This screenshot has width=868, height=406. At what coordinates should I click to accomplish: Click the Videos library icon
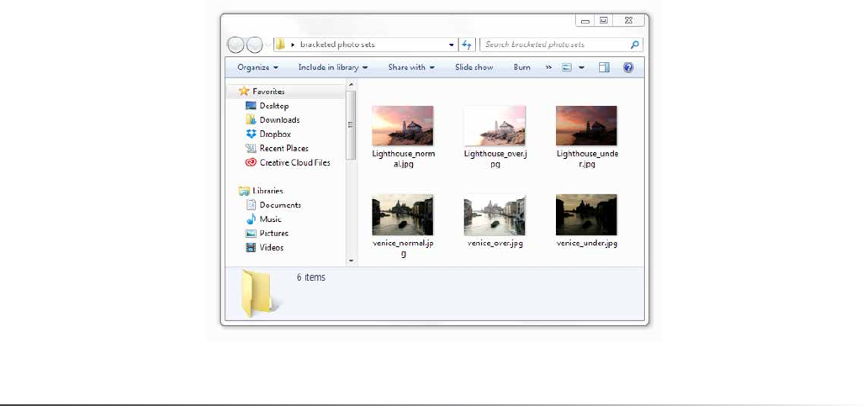(x=251, y=248)
